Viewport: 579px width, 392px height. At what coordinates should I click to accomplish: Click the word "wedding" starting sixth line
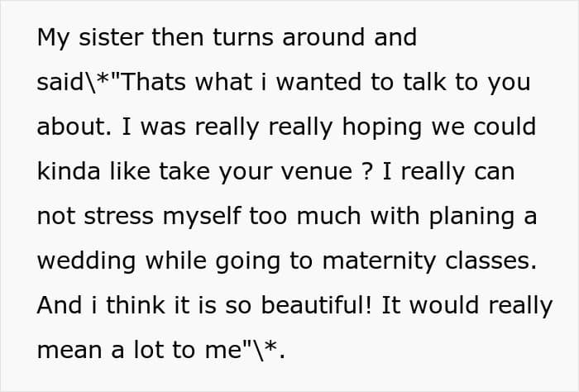(x=86, y=261)
